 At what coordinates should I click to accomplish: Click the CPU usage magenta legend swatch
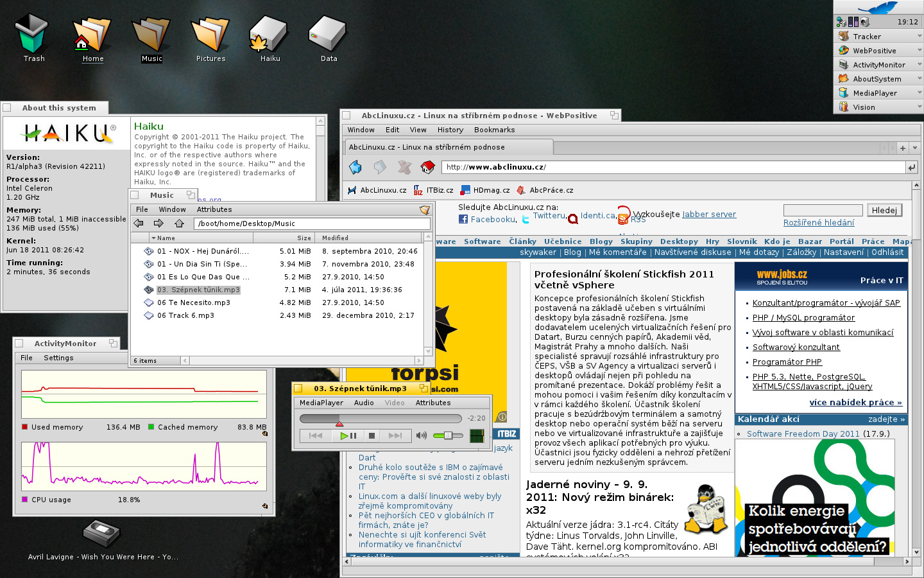coord(25,499)
